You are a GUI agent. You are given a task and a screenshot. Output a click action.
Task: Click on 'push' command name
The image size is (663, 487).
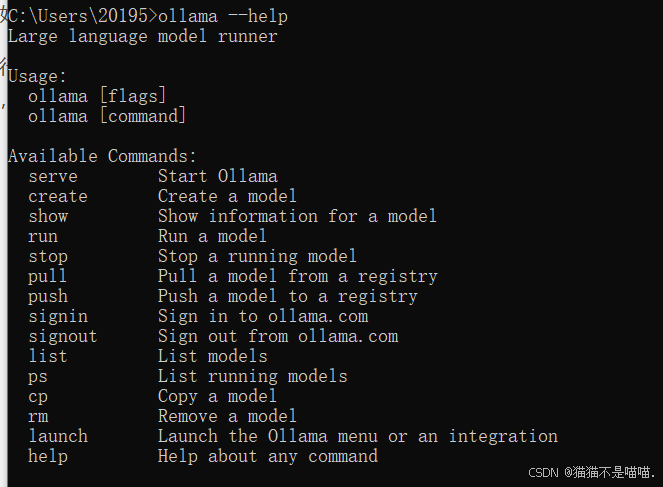(48, 297)
